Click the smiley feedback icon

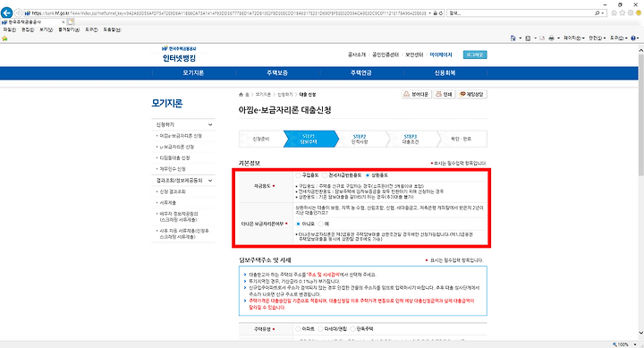tap(639, 13)
